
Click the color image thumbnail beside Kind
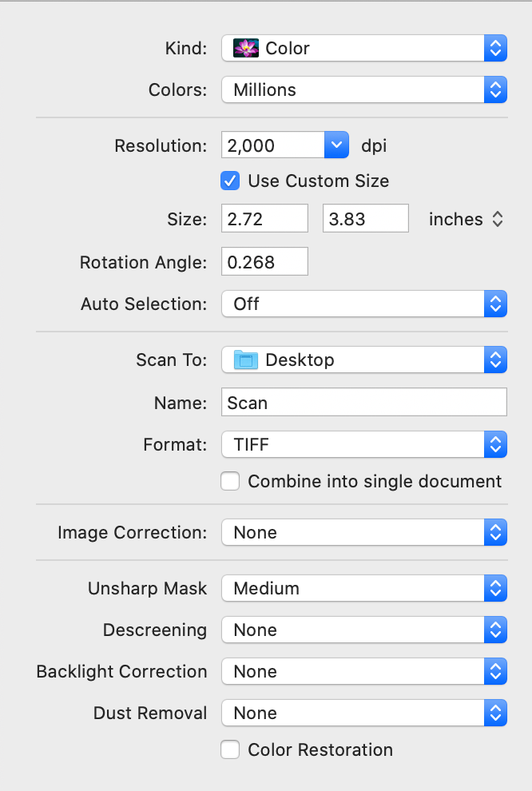[x=246, y=48]
